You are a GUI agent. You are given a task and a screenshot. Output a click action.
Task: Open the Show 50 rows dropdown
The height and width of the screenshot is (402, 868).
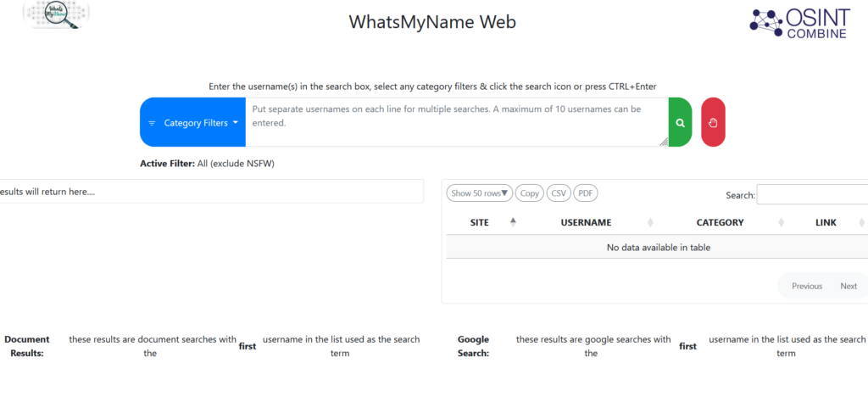480,193
